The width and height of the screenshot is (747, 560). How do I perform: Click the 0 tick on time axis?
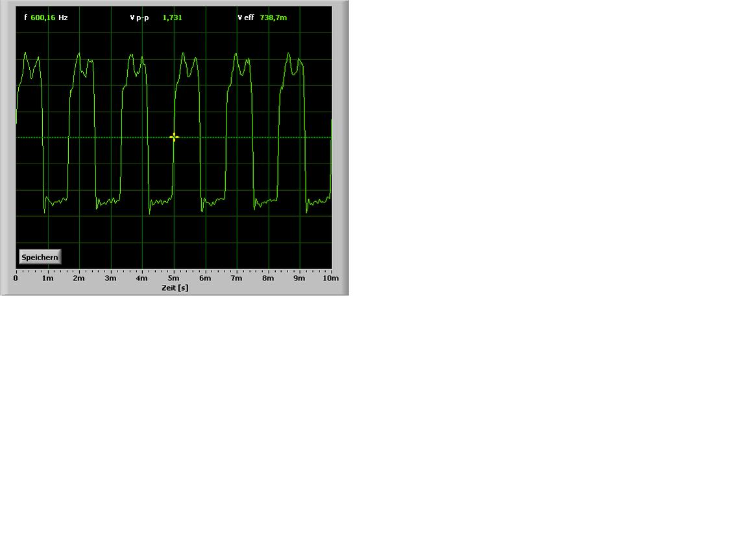(16, 278)
